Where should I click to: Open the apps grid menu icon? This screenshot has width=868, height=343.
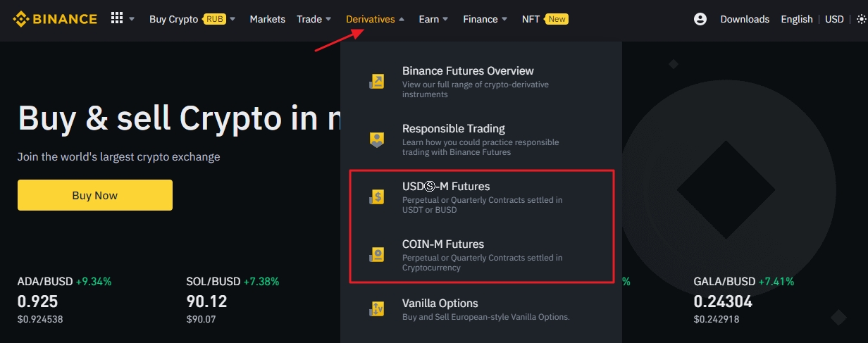[x=117, y=18]
